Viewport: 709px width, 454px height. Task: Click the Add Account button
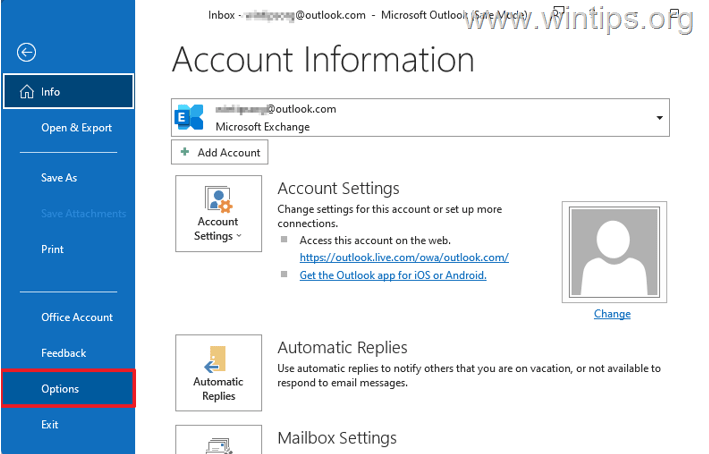219,152
